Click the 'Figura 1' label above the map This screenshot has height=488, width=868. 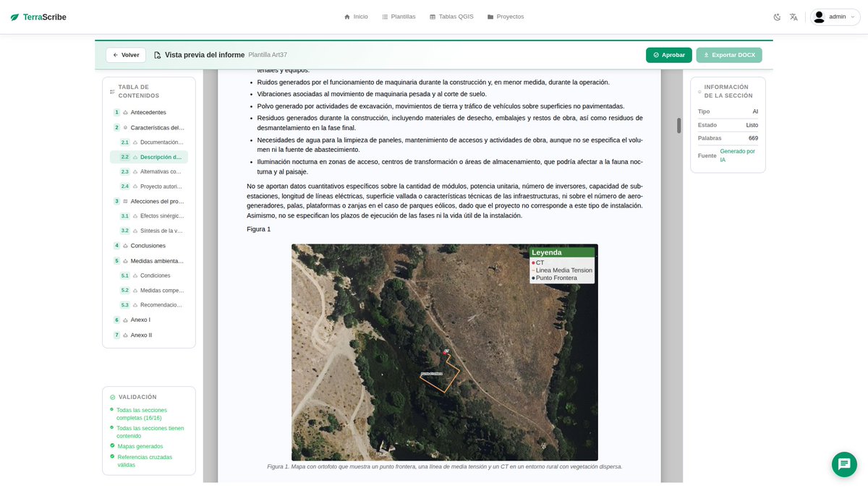(x=258, y=229)
